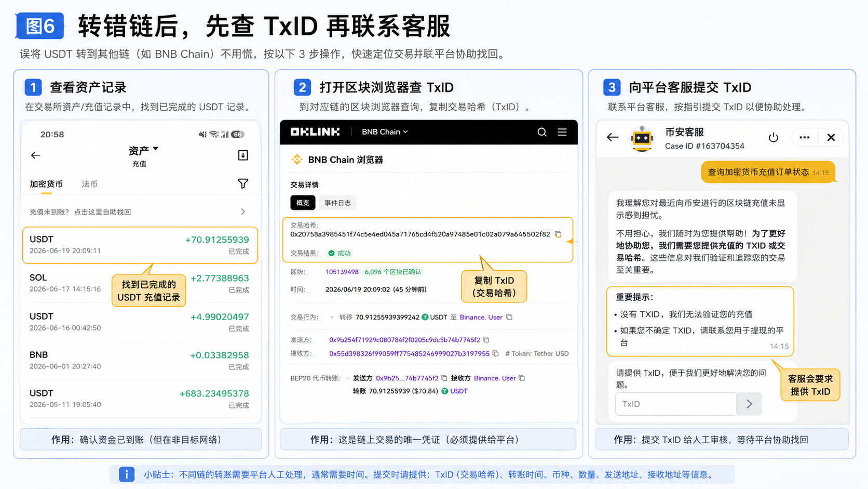Close the 币安客服 chat with the X
This screenshot has width=868, height=489.
831,137
